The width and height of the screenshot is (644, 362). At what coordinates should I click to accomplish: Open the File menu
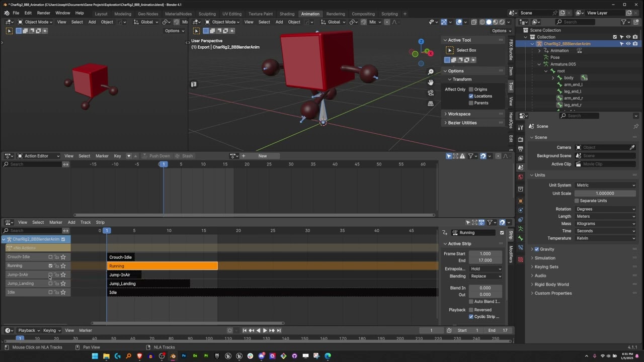click(16, 13)
